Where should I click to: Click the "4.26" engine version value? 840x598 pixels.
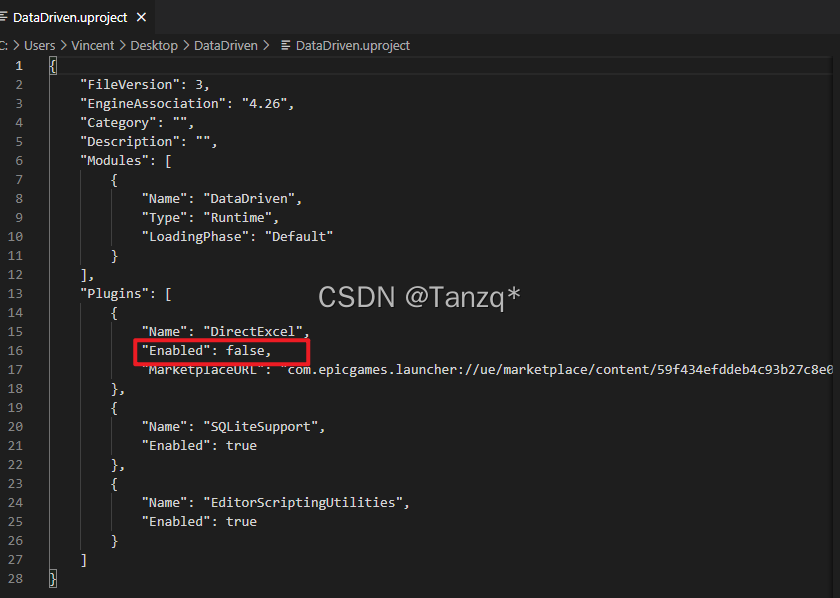[x=265, y=103]
